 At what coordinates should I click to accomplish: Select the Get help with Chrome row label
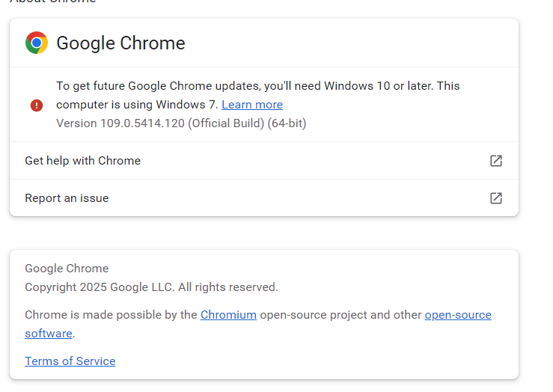(82, 161)
